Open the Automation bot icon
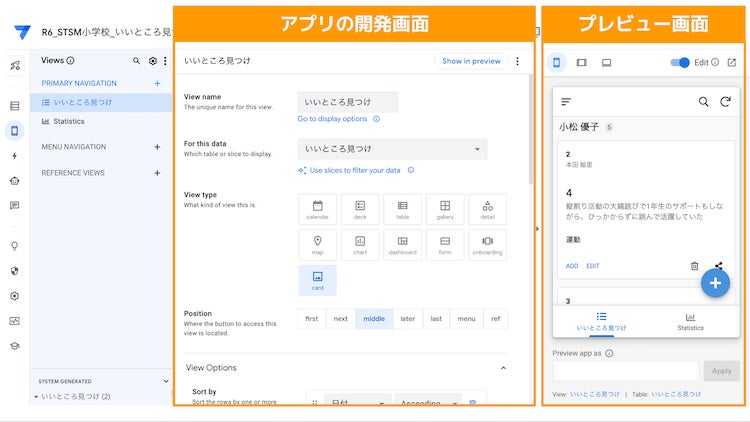This screenshot has height=422, width=750. point(15,181)
